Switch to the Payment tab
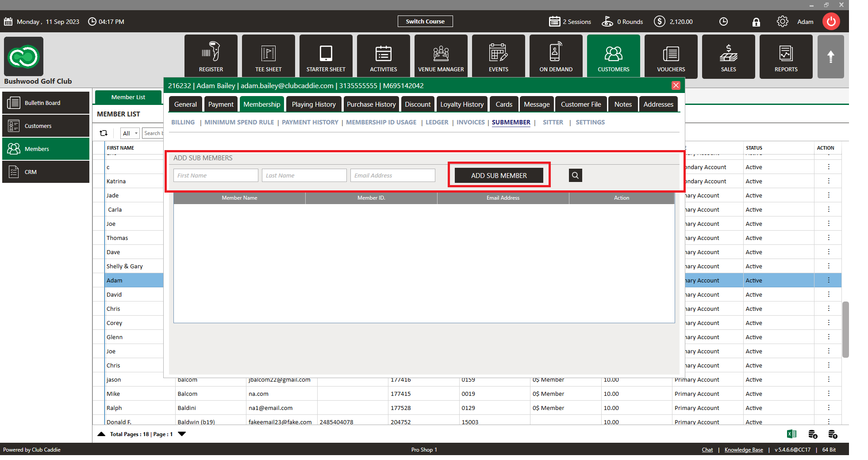The height and width of the screenshot is (460, 868). (221, 104)
